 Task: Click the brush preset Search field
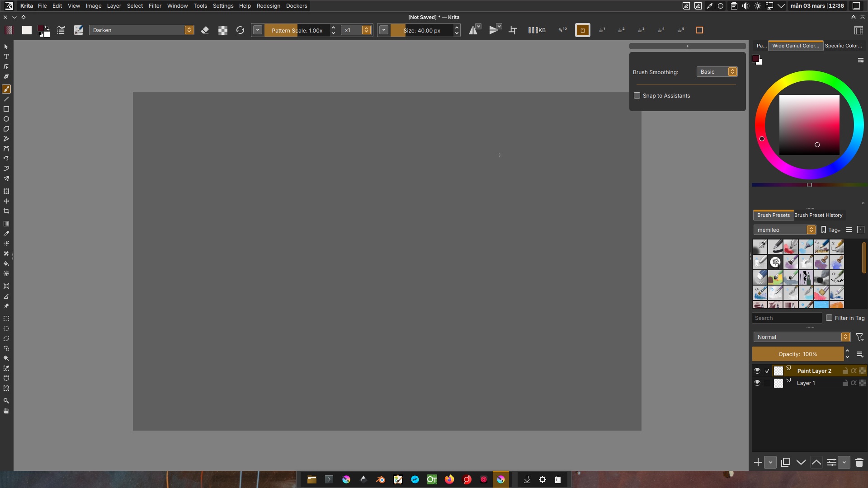(787, 318)
